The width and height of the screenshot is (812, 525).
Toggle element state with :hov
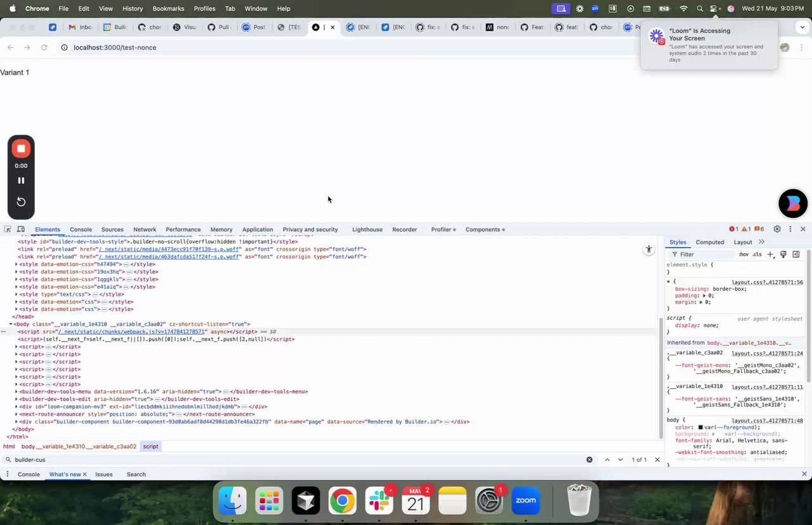[x=743, y=255]
